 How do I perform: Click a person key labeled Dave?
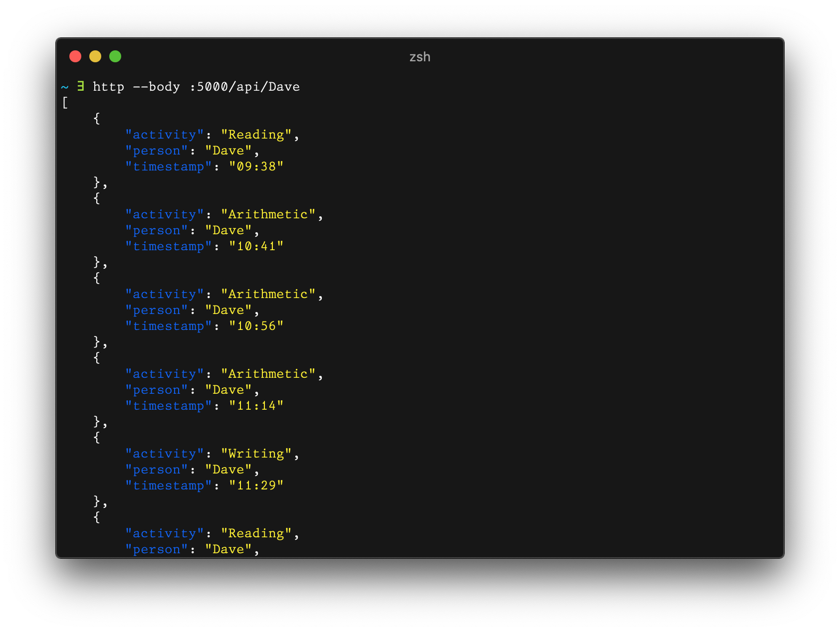[x=156, y=150]
